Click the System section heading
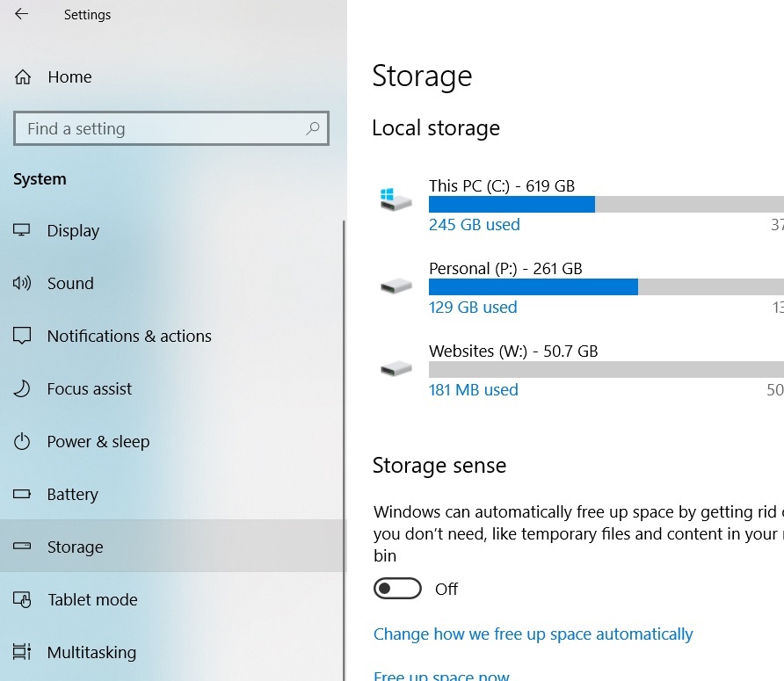 pyautogui.click(x=40, y=179)
